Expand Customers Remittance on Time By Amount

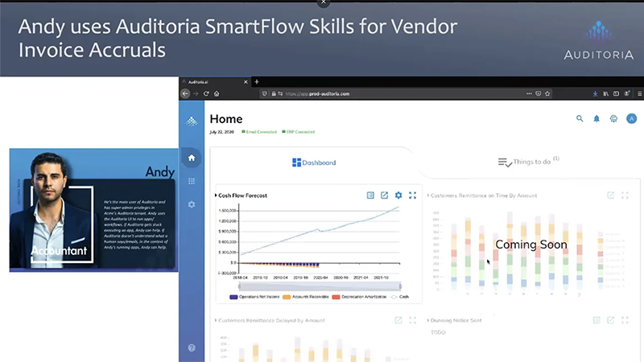coord(428,195)
